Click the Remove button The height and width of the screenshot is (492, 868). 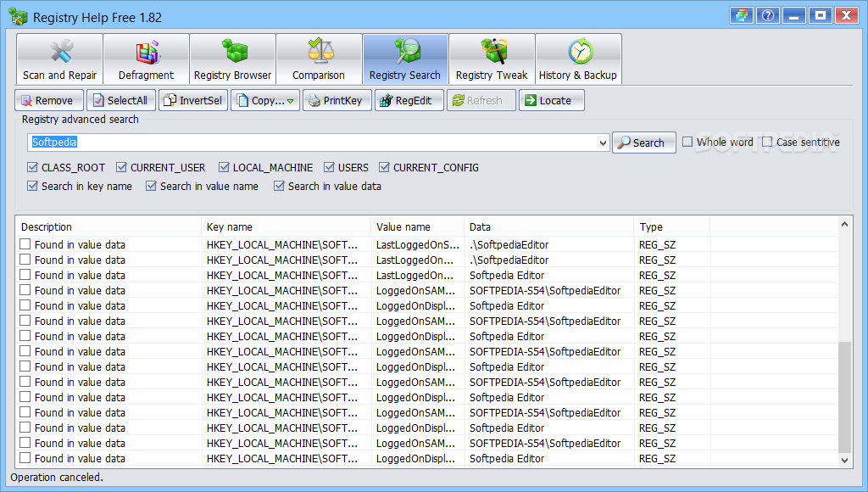point(49,100)
